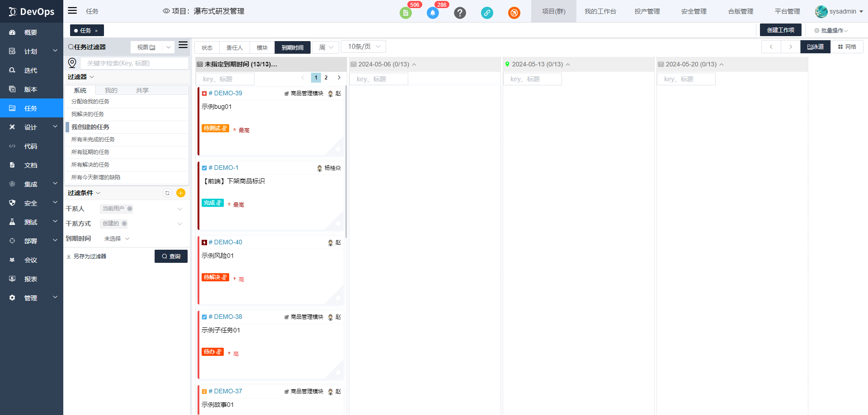
Task: Switch to the shared filters tab
Action: 142,90
